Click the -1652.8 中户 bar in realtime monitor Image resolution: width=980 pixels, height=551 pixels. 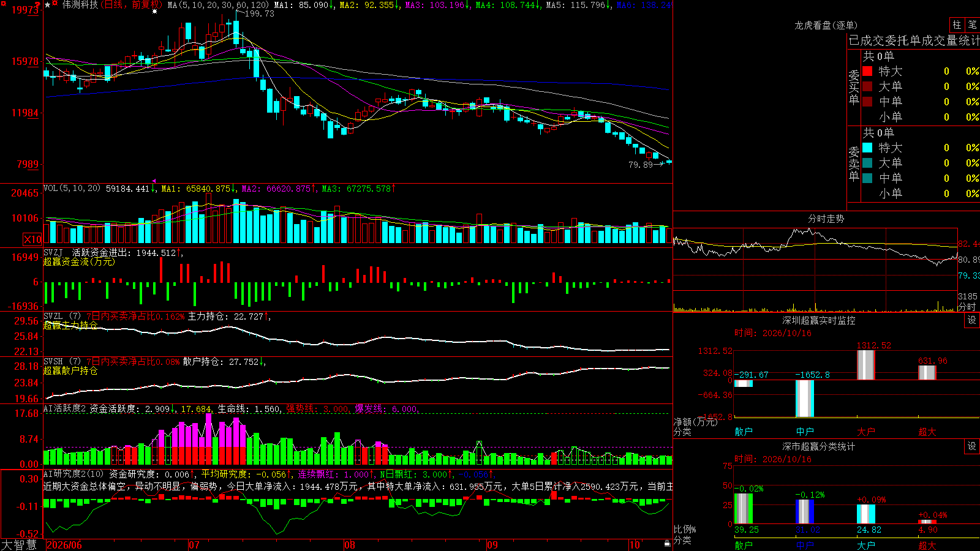click(x=805, y=399)
